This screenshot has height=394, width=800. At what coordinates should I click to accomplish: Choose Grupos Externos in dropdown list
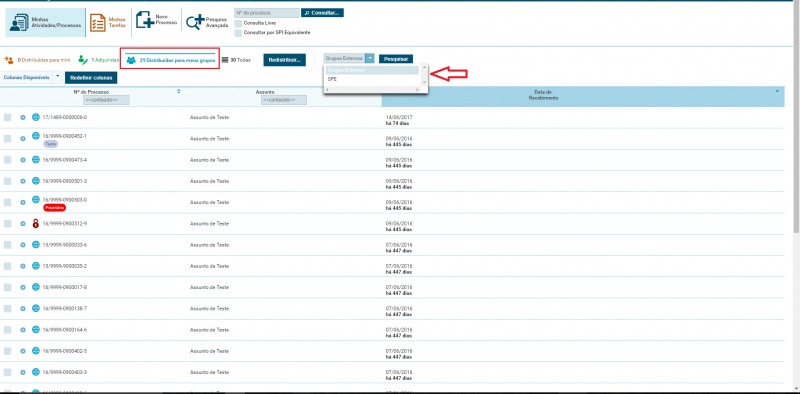[372, 70]
